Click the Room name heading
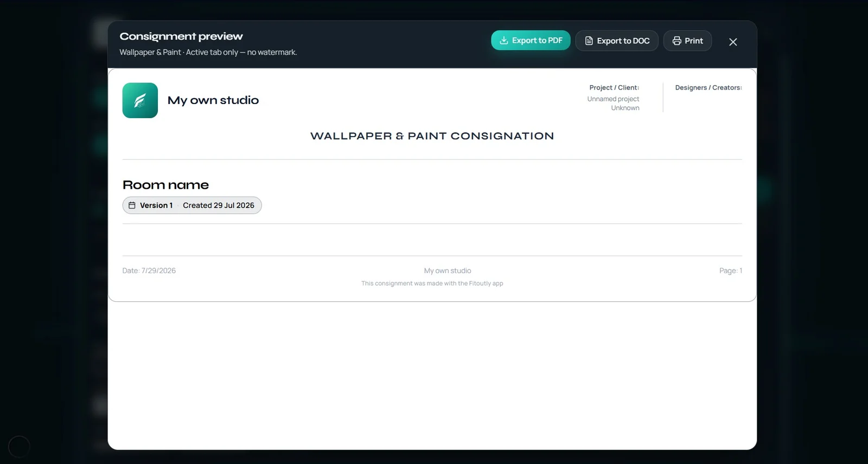 (x=165, y=185)
